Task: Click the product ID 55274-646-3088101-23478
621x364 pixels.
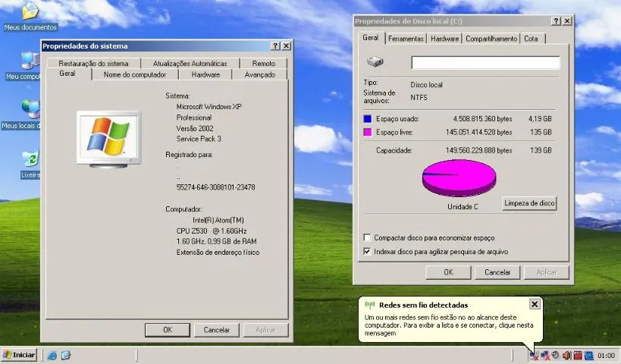Action: coord(215,187)
